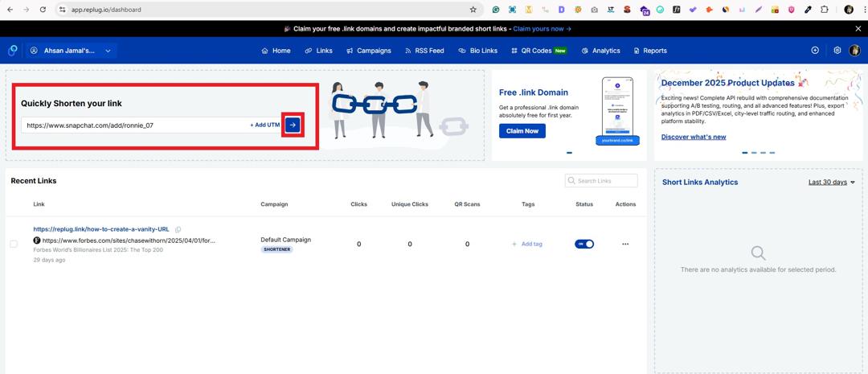Click the '29 days ago' text
The image size is (868, 374).
tap(49, 260)
